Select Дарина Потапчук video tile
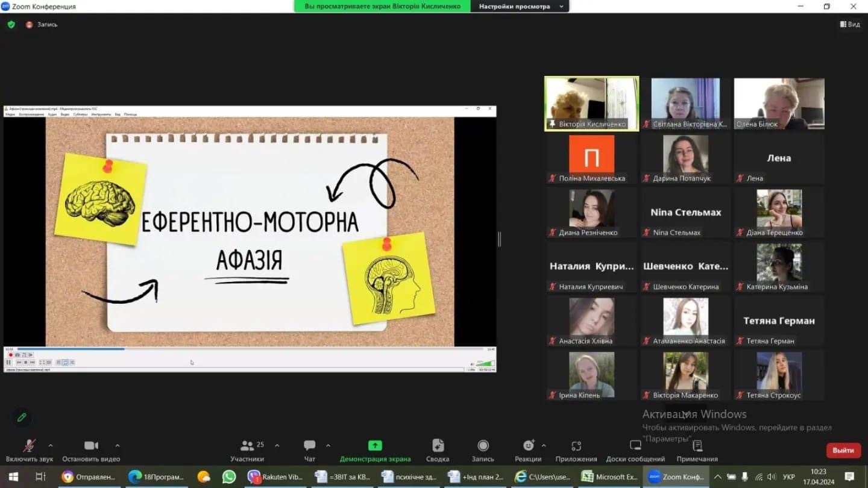This screenshot has height=488, width=868. coord(685,158)
